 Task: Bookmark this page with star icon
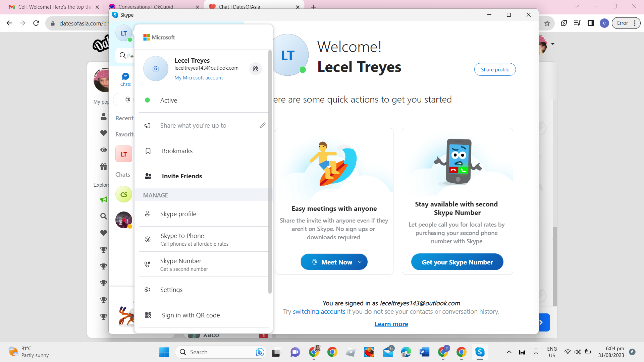[547, 23]
